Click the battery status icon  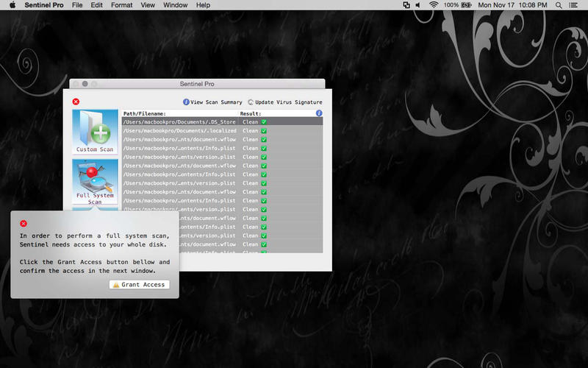click(466, 5)
